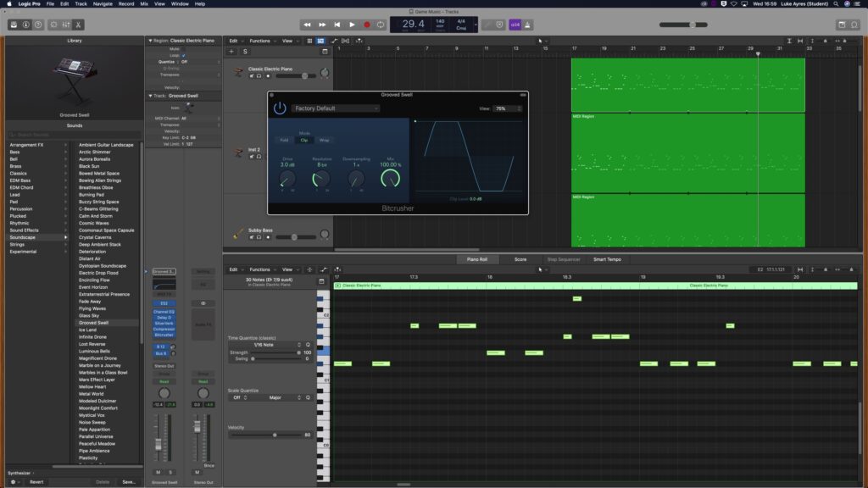This screenshot has height=488, width=868.
Task: Open the Editors scissors toolbar button
Action: (78, 25)
